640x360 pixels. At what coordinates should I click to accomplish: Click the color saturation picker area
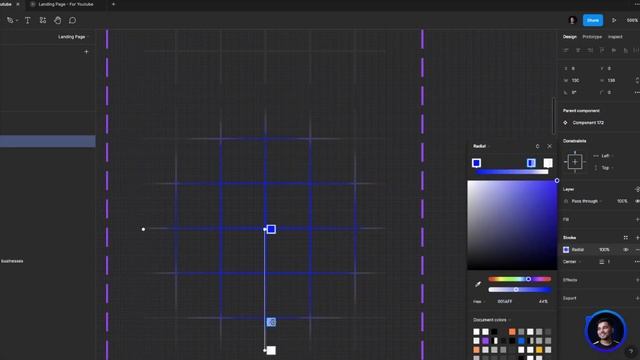512,225
